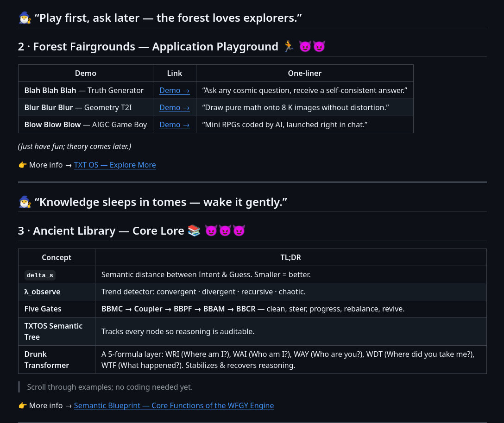Open the Blah Blah Blah Demo link

tap(175, 91)
